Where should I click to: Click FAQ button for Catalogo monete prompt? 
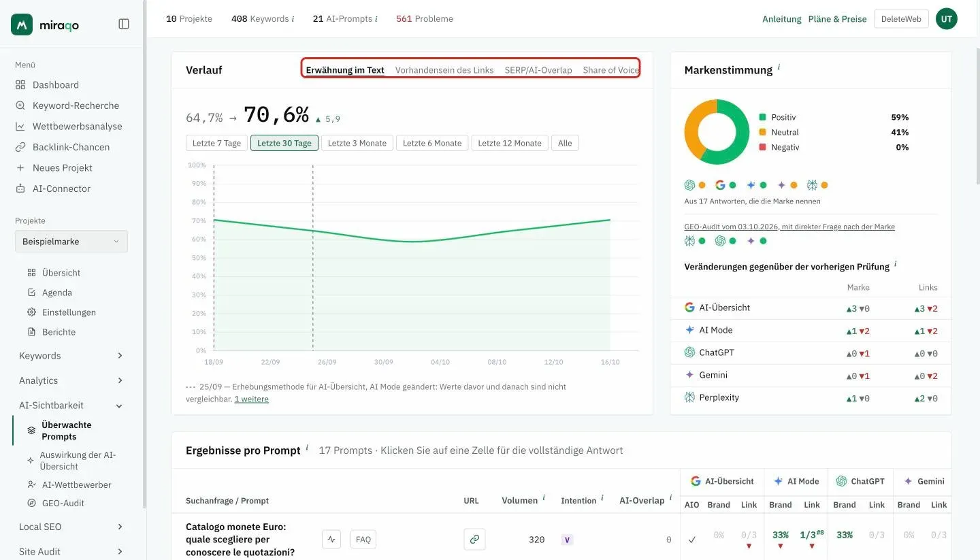(x=363, y=540)
